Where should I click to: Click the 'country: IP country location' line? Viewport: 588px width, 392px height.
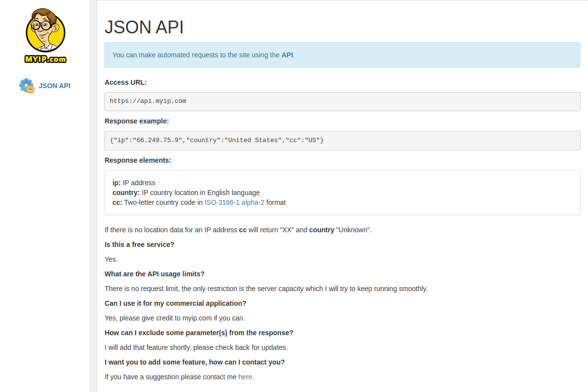point(186,193)
